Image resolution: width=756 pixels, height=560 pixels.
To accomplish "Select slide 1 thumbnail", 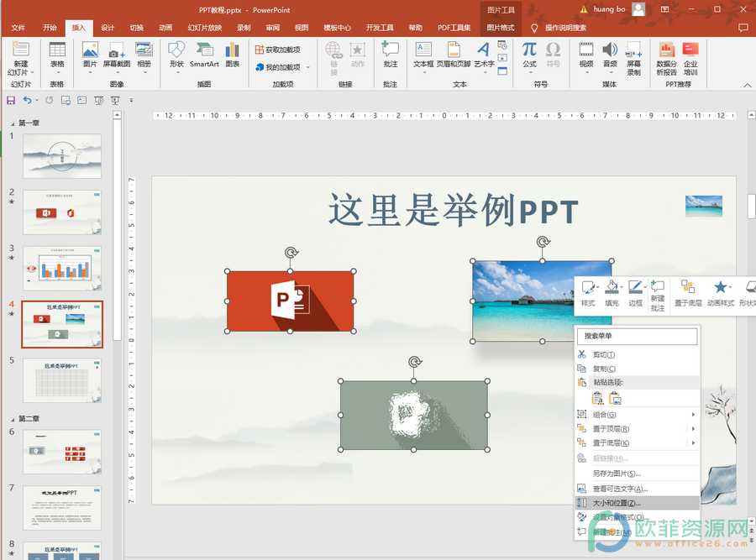I will 62,155.
